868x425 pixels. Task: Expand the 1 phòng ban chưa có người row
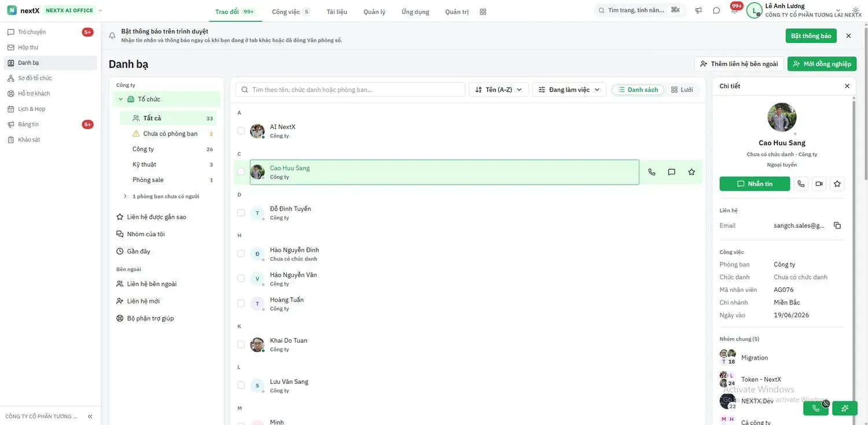pos(165,196)
